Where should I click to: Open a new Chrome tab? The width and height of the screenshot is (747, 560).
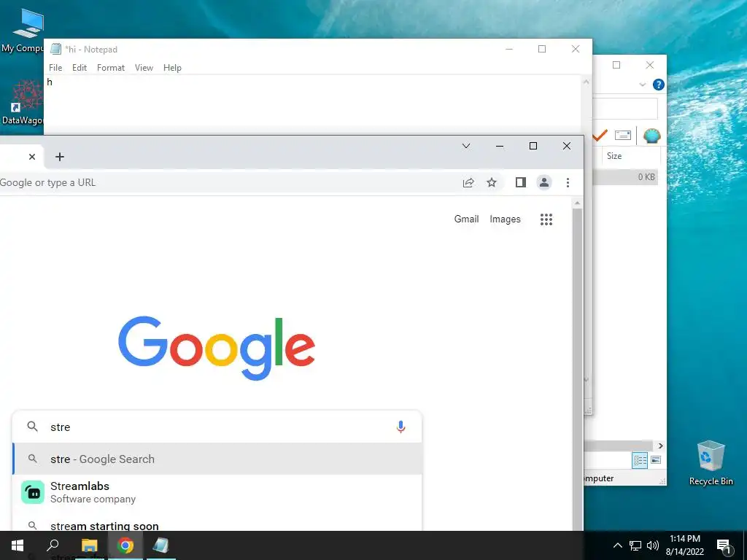click(60, 157)
